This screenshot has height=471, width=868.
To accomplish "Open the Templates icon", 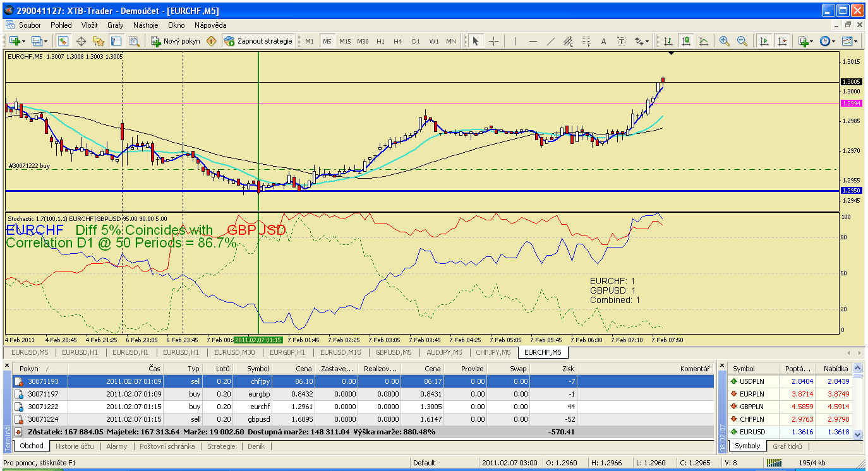I will click(847, 41).
